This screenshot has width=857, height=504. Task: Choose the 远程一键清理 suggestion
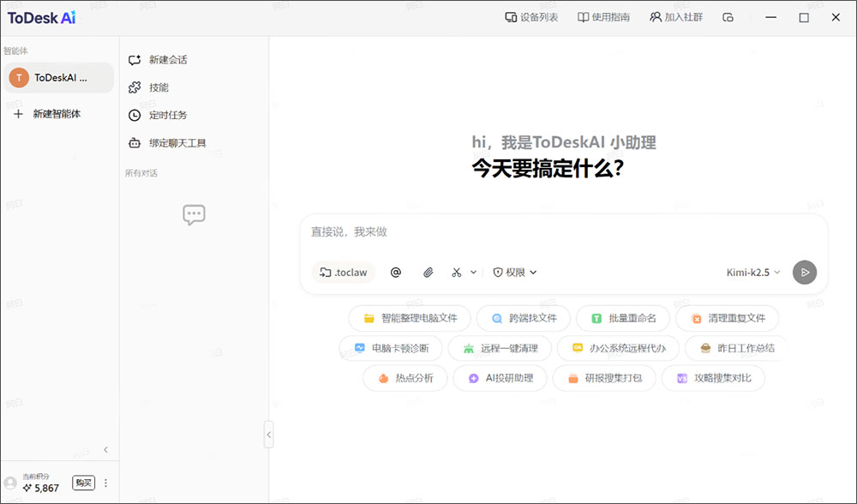click(500, 348)
